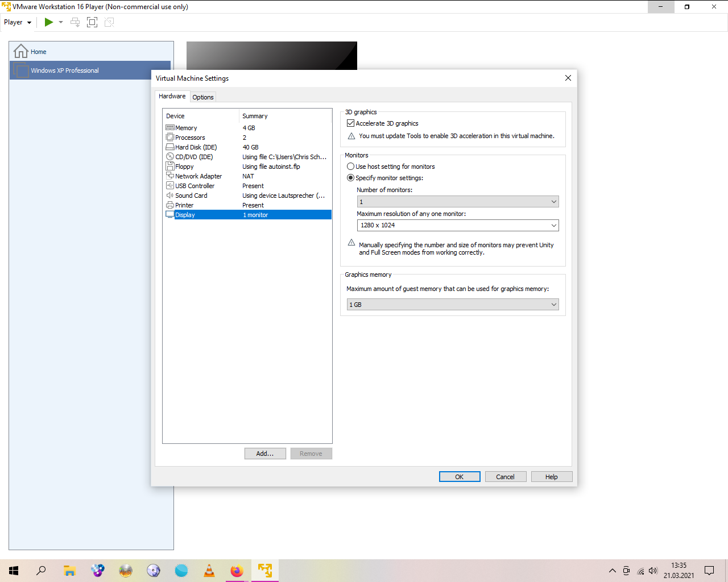This screenshot has height=582, width=728.
Task: Click the volume speaker tray icon
Action: (653, 571)
